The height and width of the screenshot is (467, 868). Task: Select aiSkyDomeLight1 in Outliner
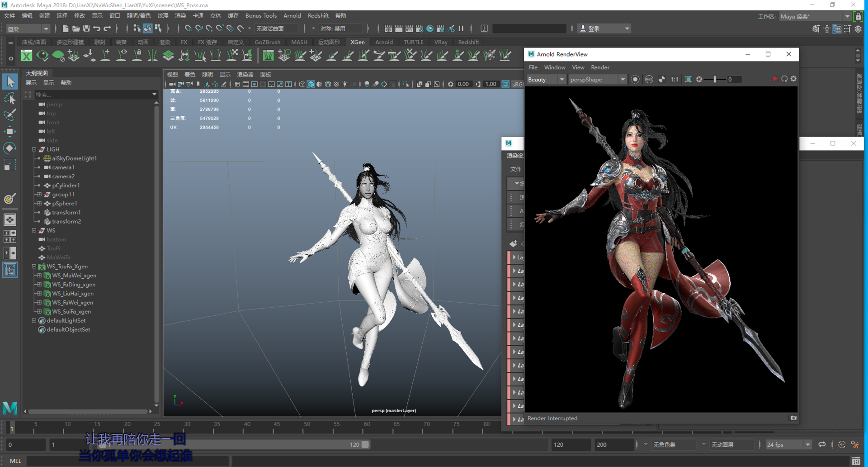[x=75, y=158]
